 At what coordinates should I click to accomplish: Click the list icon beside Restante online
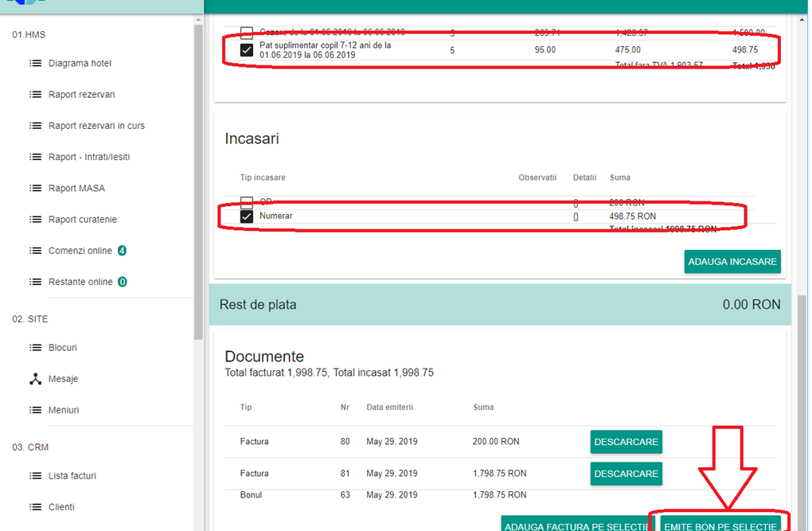pyautogui.click(x=35, y=282)
